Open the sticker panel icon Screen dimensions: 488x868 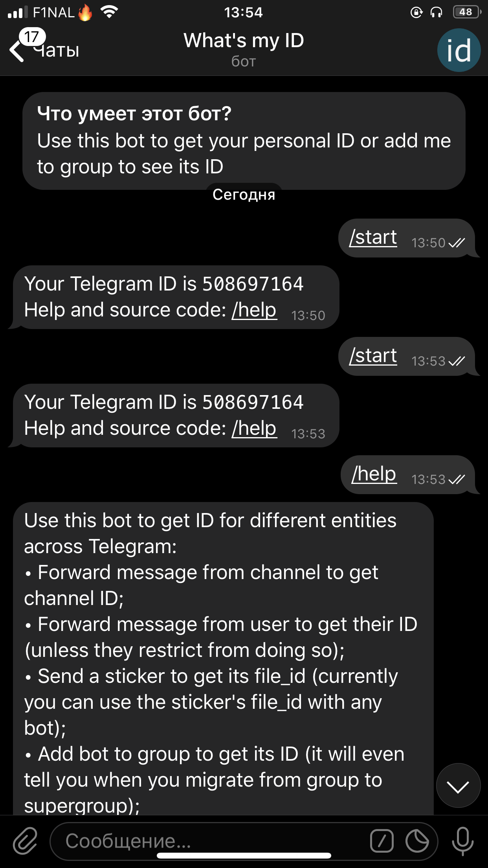417,841
